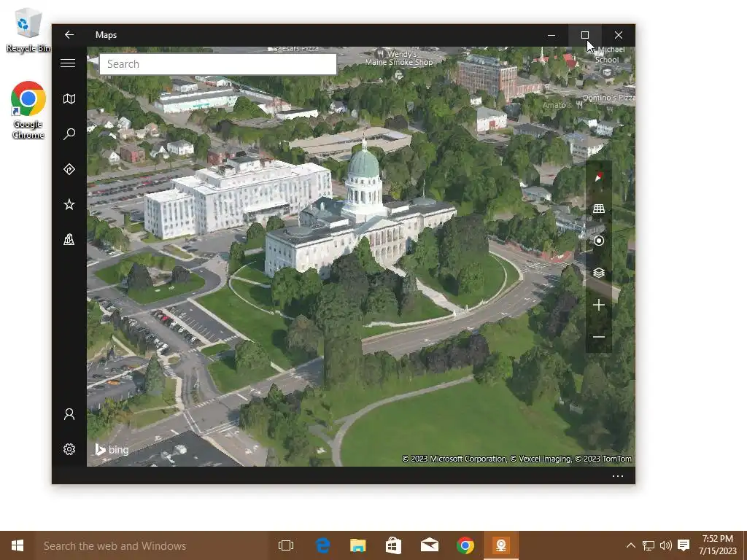The image size is (747, 560).
Task: Click Amato's restaurant label on map
Action: click(557, 105)
